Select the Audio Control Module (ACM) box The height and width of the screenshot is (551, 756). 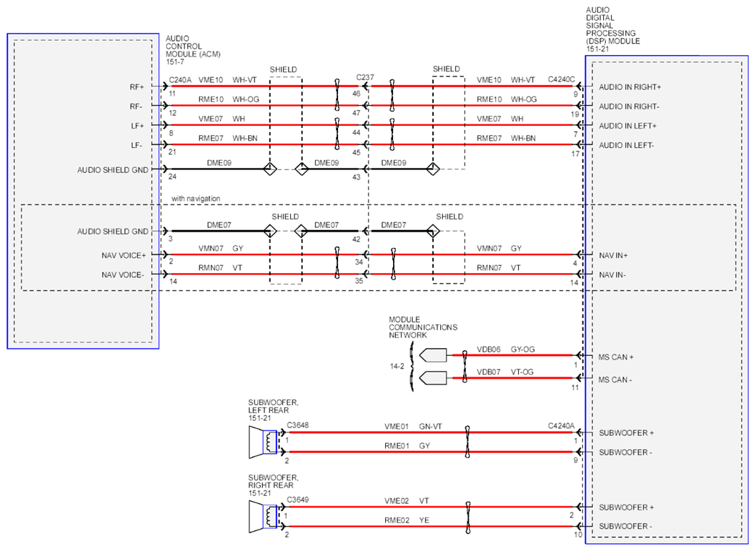(83, 191)
